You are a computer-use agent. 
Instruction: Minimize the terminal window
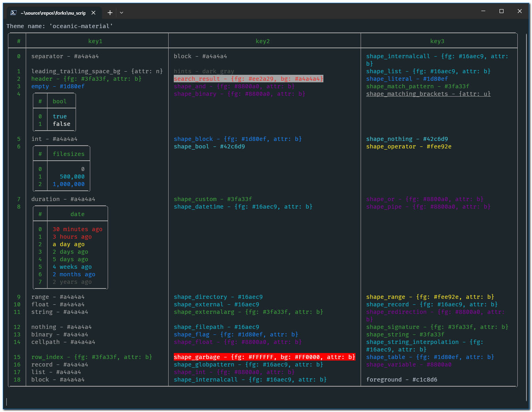(483, 11)
